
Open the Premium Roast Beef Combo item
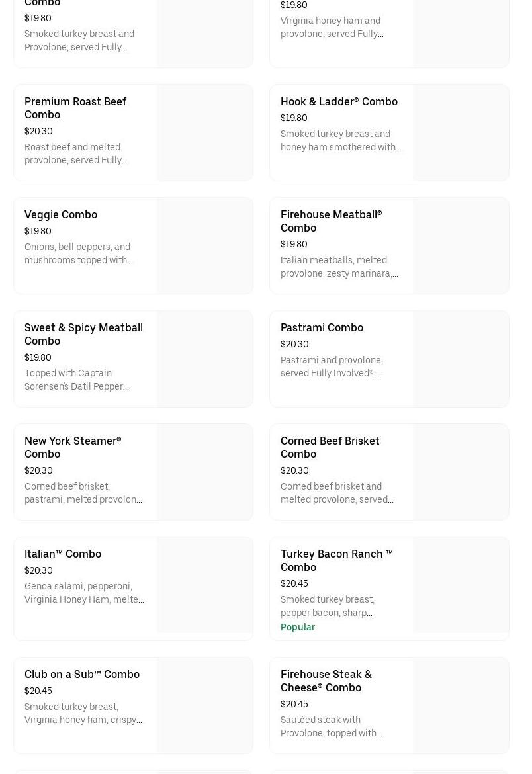[x=75, y=108]
